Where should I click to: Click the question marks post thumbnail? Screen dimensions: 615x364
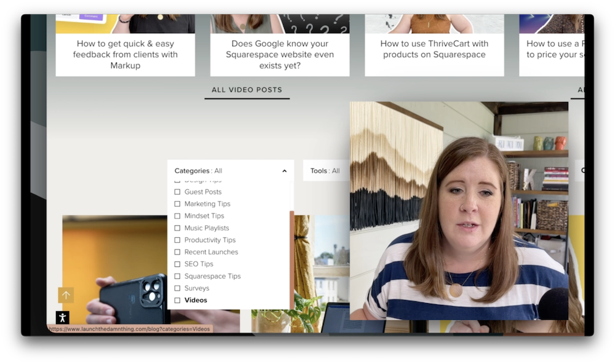pyautogui.click(x=280, y=23)
